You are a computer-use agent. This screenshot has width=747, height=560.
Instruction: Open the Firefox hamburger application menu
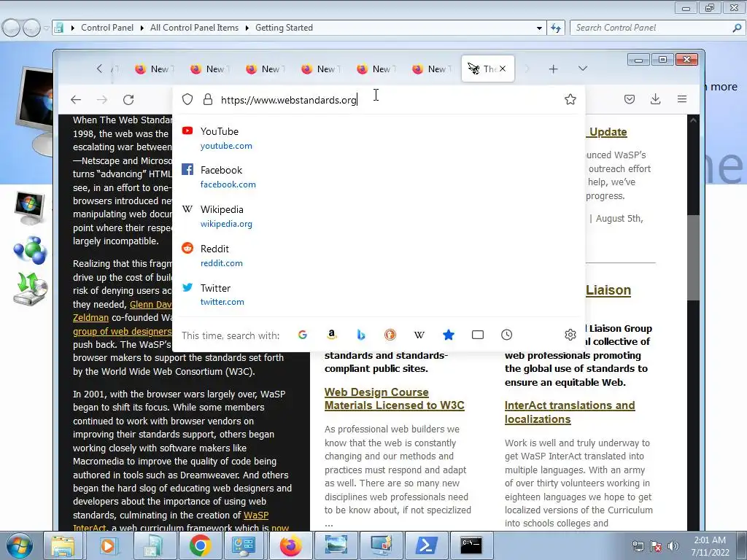click(682, 99)
